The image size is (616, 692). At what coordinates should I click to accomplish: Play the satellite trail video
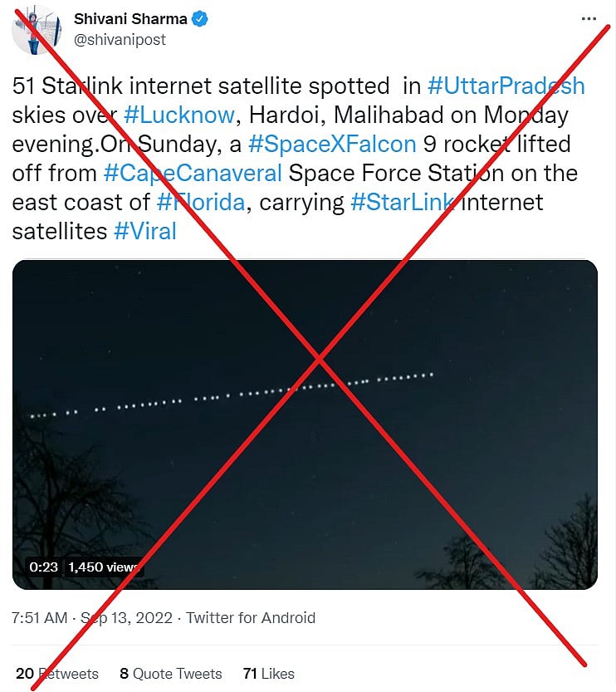[x=308, y=415]
